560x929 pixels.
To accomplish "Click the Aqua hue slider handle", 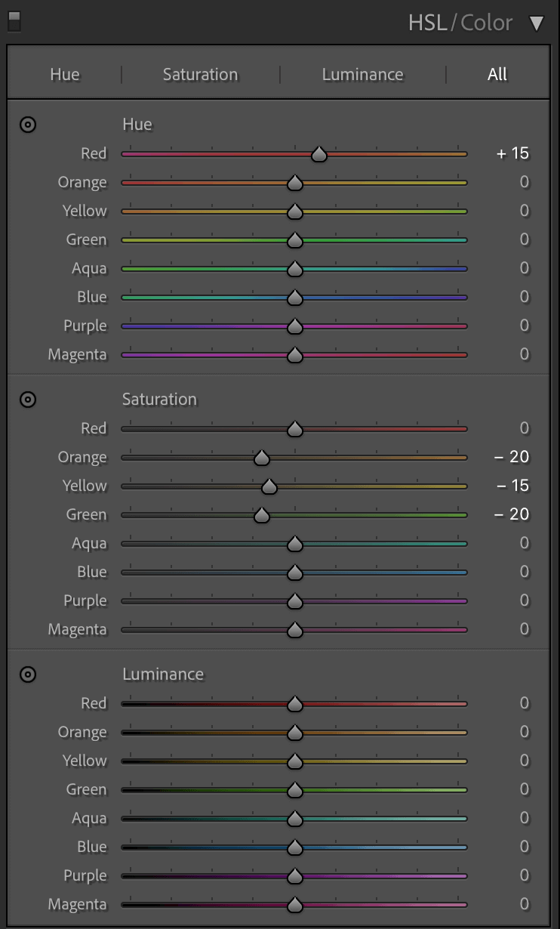I will 295,269.
